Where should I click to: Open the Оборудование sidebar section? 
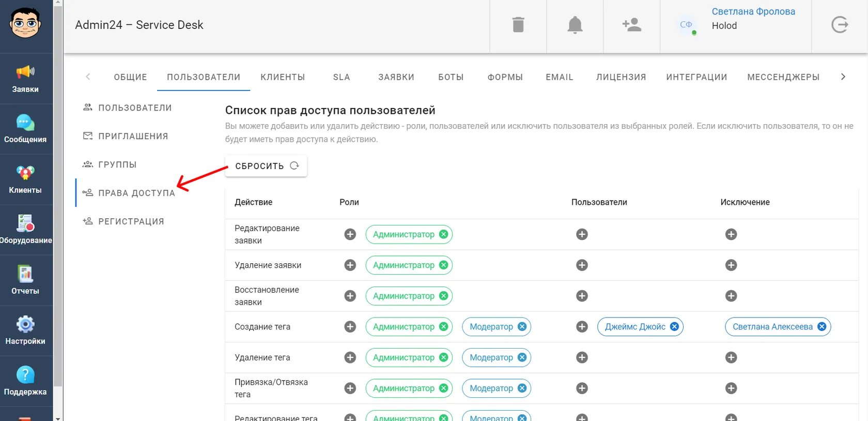(25, 230)
